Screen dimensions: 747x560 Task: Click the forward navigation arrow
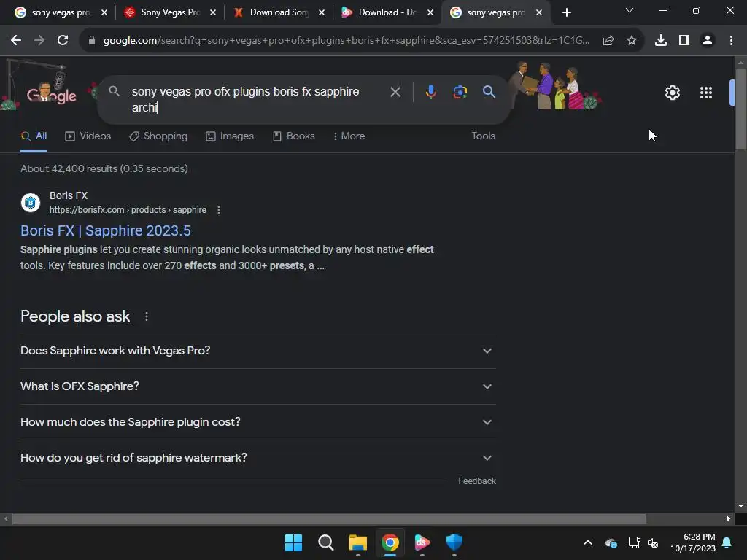[39, 41]
